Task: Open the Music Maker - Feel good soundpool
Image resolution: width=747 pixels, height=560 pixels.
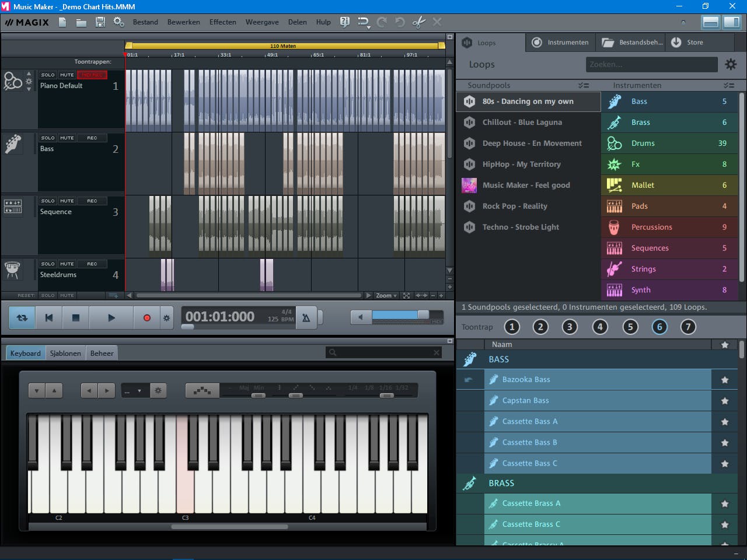Action: tap(527, 185)
